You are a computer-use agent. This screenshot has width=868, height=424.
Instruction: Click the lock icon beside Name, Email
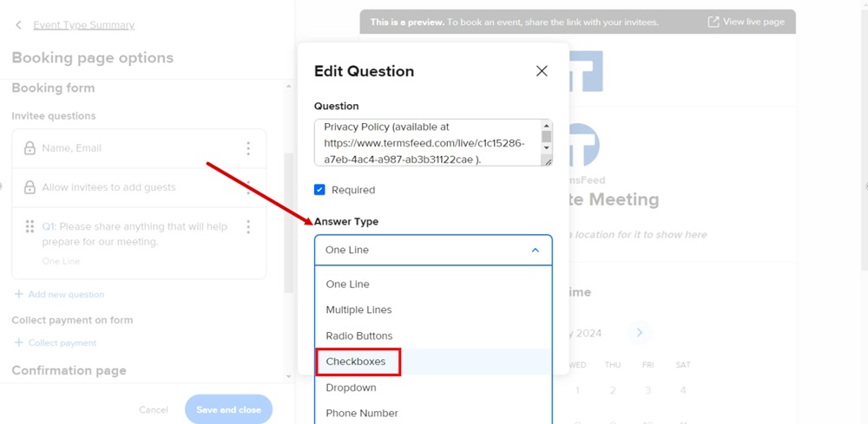30,148
